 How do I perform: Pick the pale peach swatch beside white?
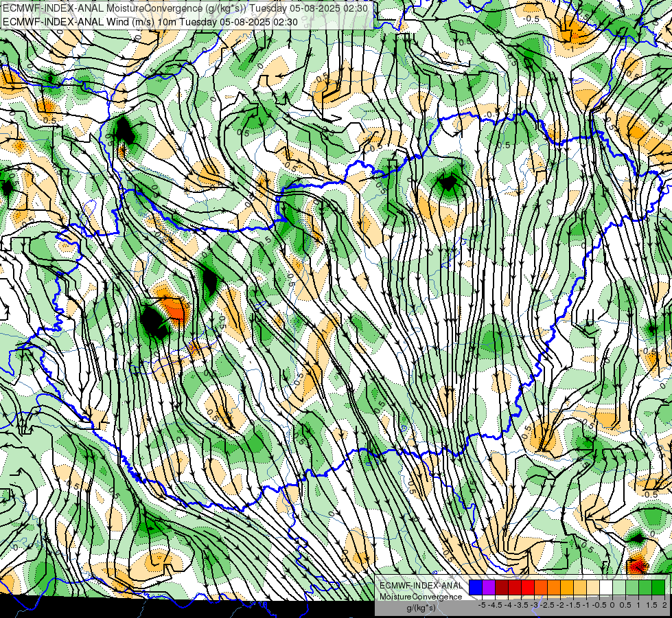coord(593,587)
